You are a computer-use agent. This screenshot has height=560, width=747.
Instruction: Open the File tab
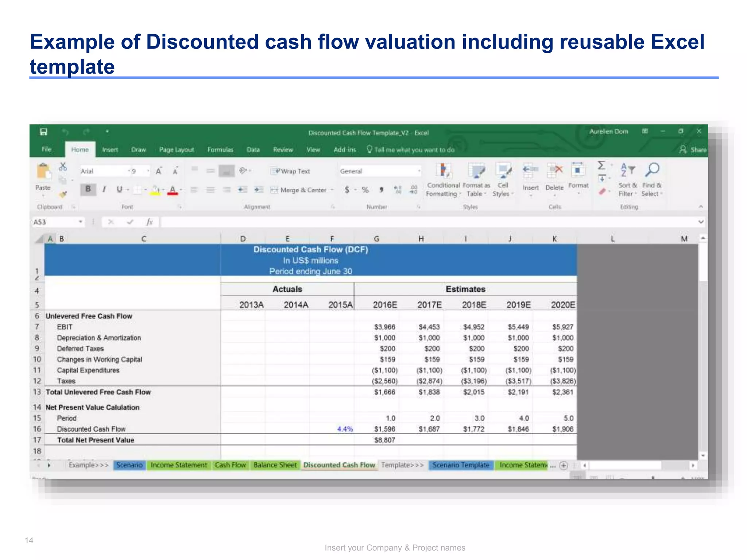(x=46, y=149)
